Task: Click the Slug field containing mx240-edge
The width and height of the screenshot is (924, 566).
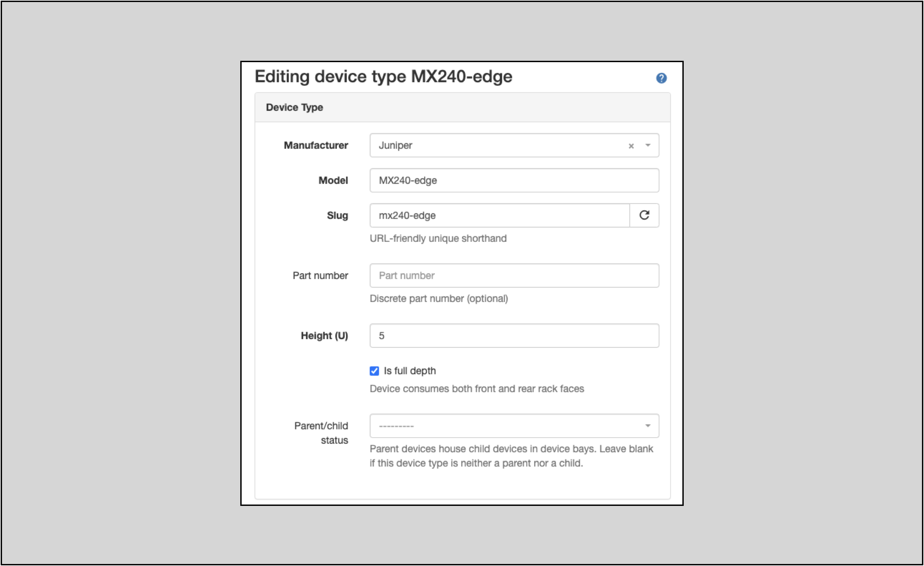Action: point(499,215)
